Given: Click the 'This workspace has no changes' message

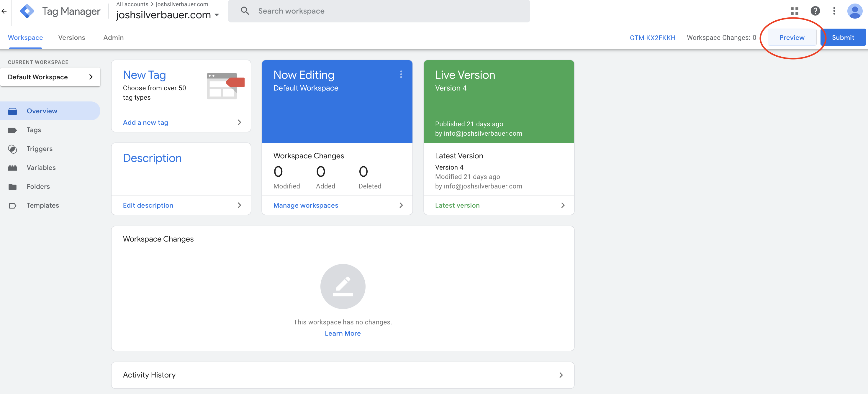Looking at the screenshot, I should [x=343, y=322].
